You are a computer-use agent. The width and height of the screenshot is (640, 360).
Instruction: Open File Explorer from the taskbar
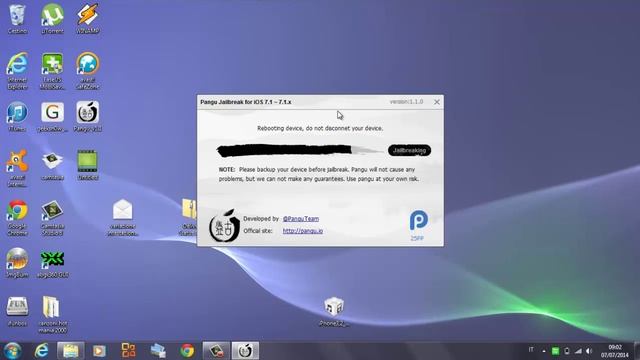click(70, 351)
